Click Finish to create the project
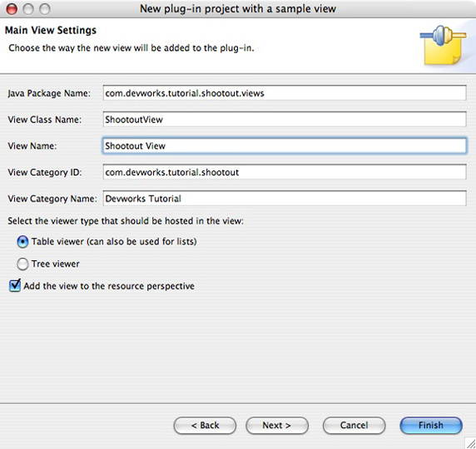This screenshot has width=476, height=449. [431, 426]
